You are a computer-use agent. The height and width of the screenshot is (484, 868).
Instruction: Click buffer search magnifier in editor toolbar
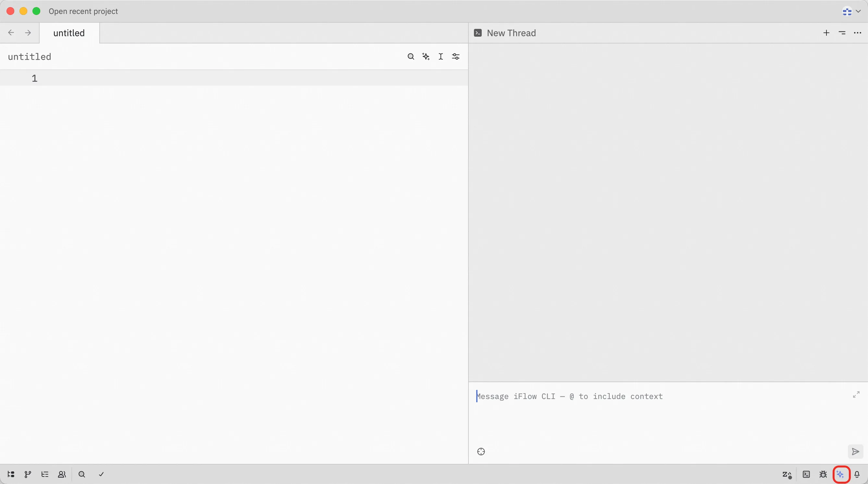(411, 56)
